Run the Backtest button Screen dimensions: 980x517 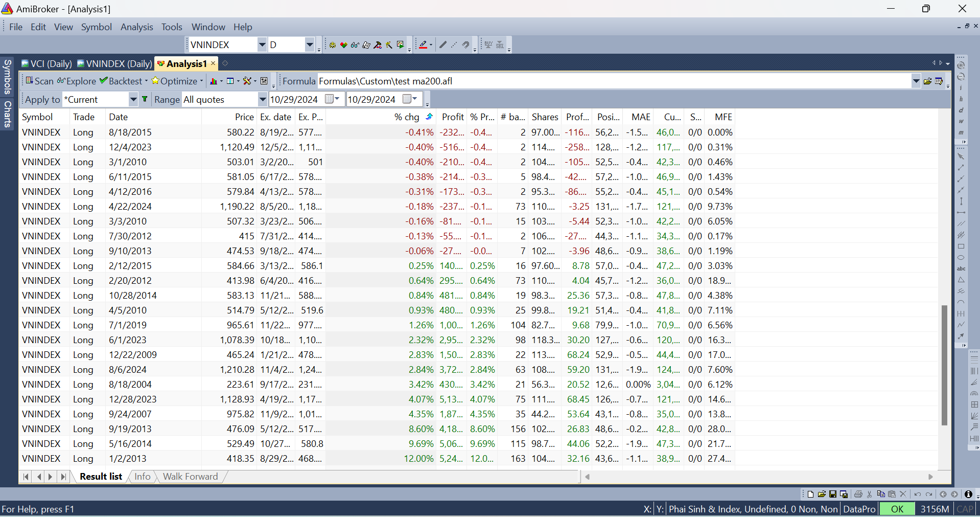point(121,81)
